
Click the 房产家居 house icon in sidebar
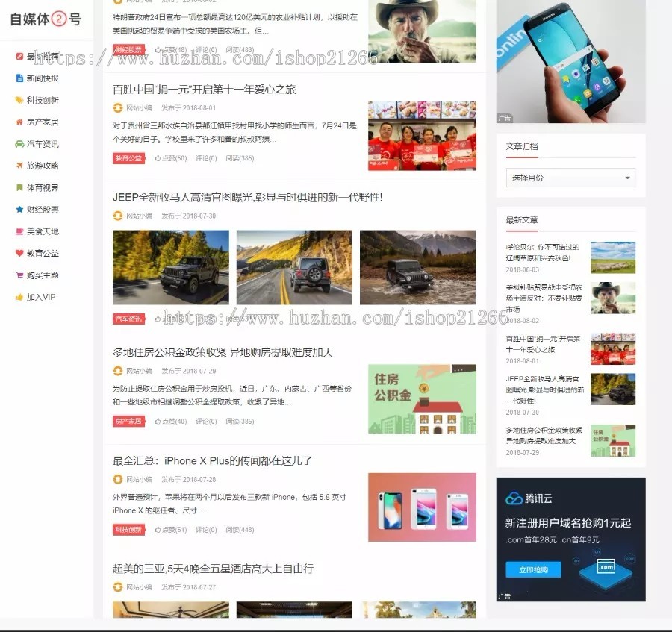point(21,122)
